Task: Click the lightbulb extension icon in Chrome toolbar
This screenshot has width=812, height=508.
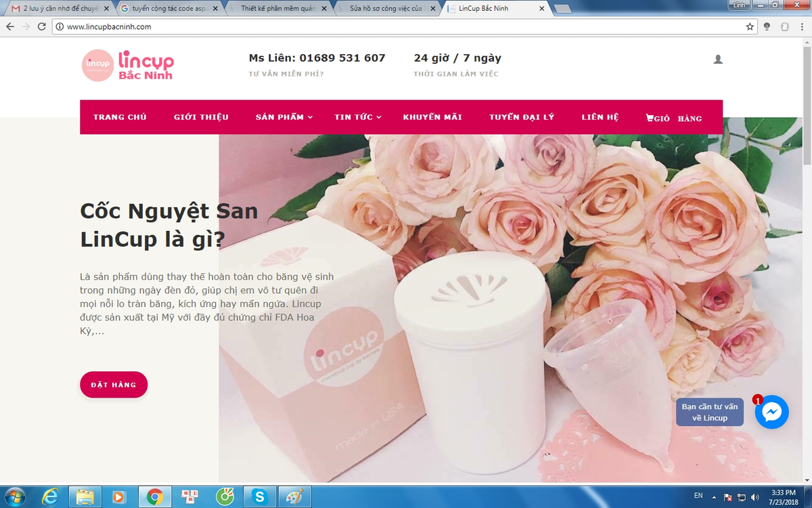Action: tap(767, 27)
